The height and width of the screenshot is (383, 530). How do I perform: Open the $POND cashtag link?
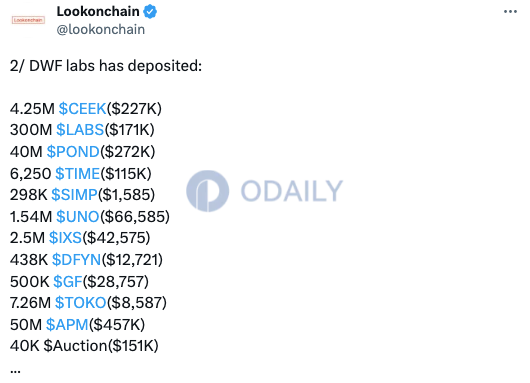coord(73,152)
